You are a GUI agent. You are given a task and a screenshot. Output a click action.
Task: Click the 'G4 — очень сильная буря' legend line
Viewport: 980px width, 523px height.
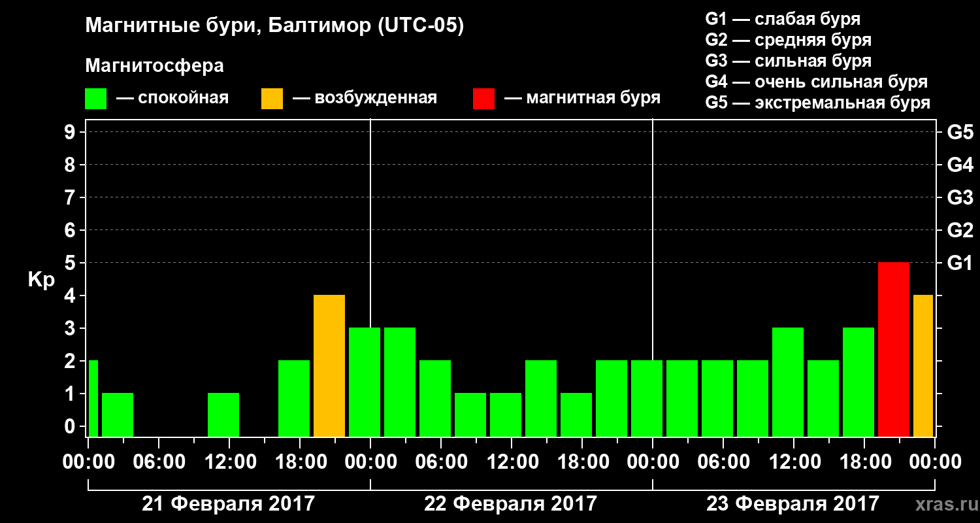[x=816, y=82]
